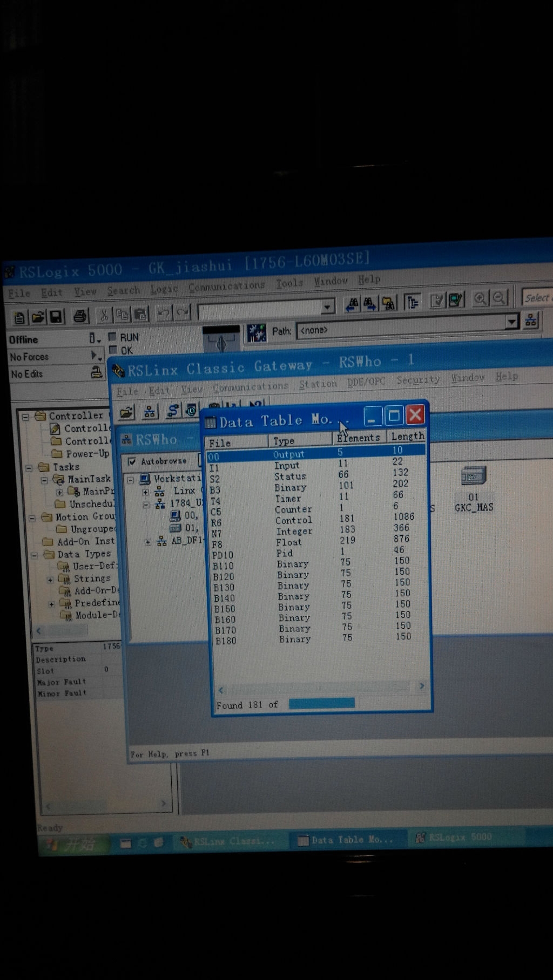This screenshot has height=980, width=553.
Task: Click the RUN status indicator box
Action: pos(112,337)
